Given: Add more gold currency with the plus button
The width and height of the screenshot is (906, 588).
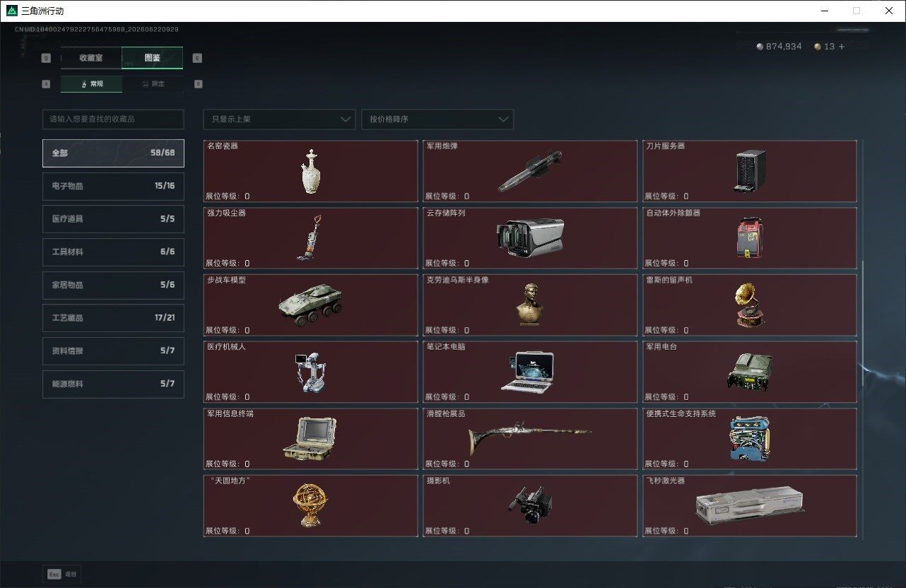Looking at the screenshot, I should click(841, 47).
